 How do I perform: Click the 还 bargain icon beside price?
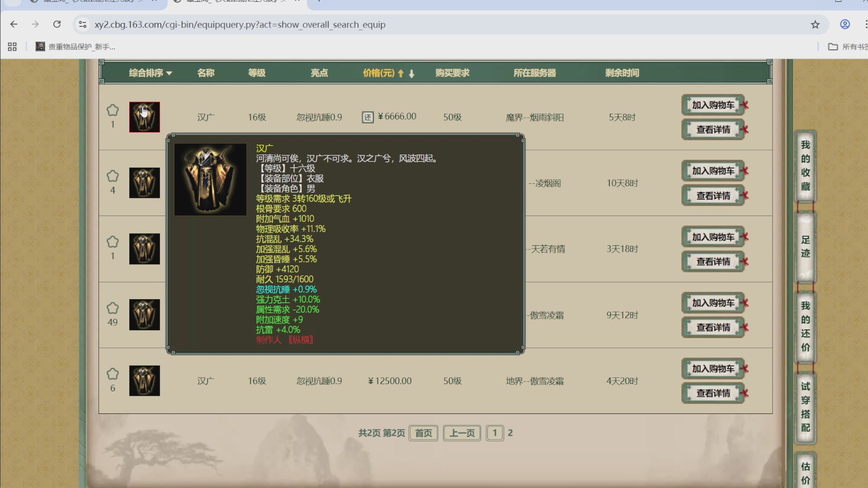pyautogui.click(x=368, y=117)
